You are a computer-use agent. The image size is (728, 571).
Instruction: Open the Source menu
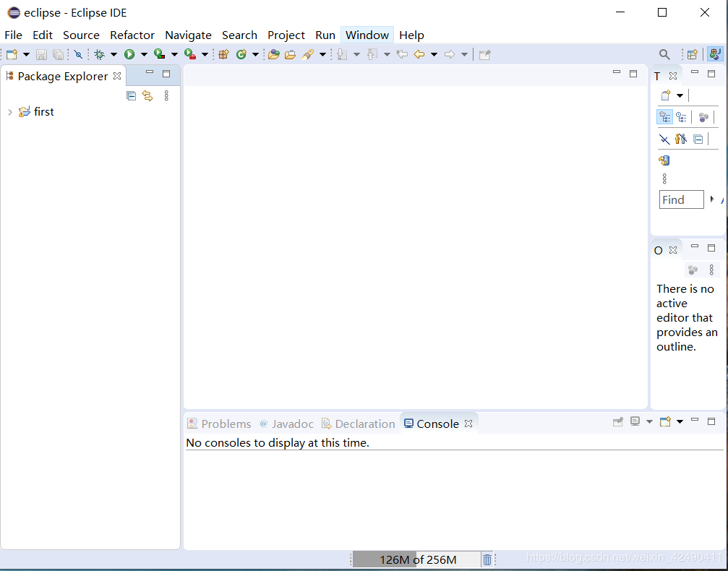click(x=81, y=35)
